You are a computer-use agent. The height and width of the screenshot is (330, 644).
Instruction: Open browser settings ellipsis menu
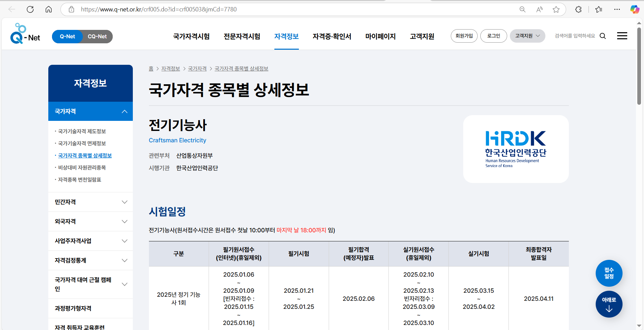coord(617,9)
